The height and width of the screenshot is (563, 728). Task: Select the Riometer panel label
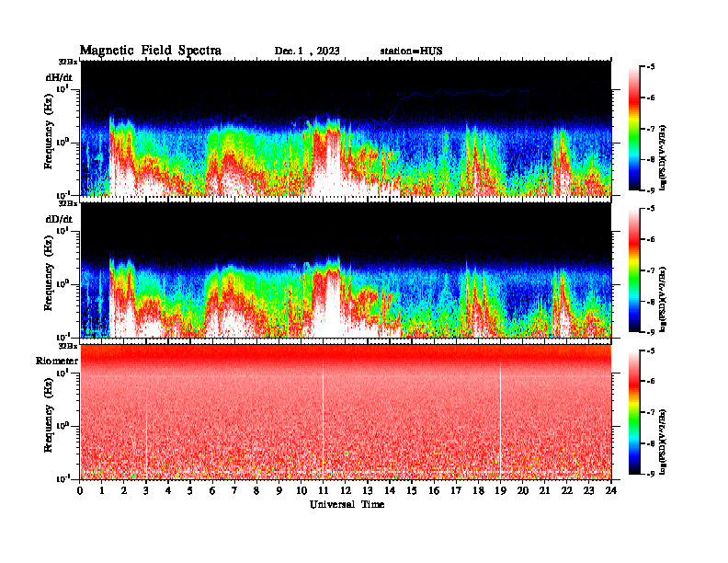pos(57,361)
